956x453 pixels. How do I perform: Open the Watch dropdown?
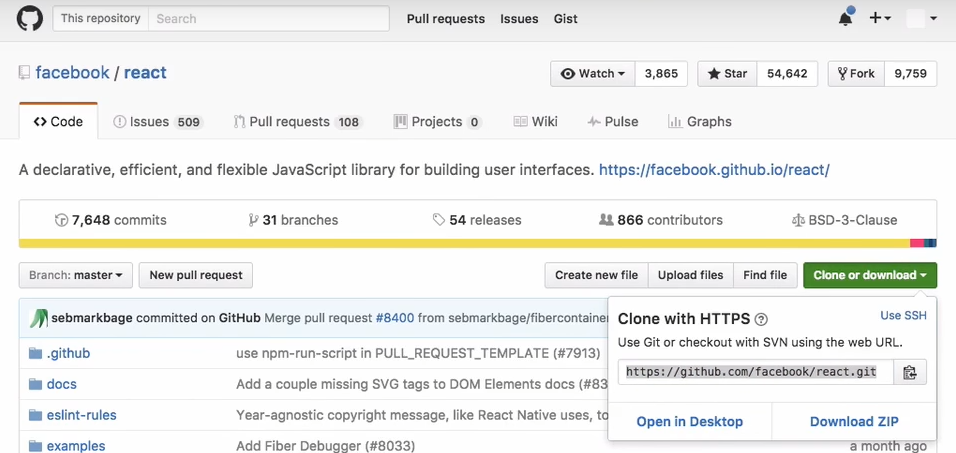point(593,74)
